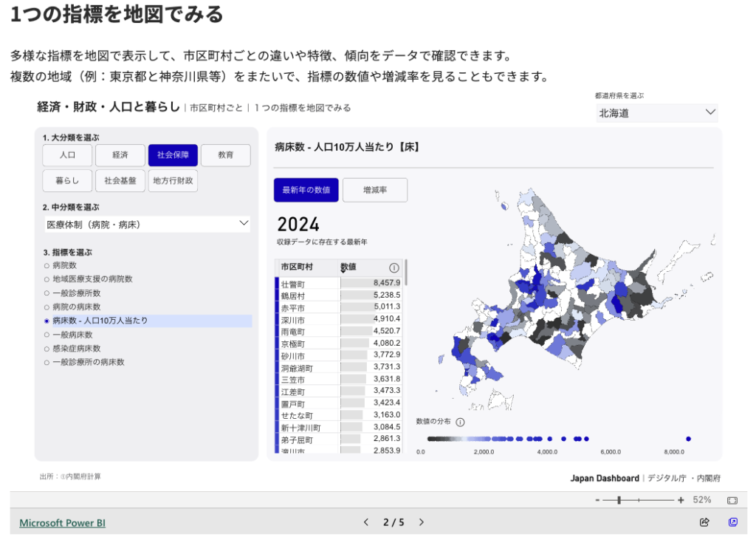756x540 pixels.
Task: Open the Microsoft Power BI link
Action: pos(62,523)
